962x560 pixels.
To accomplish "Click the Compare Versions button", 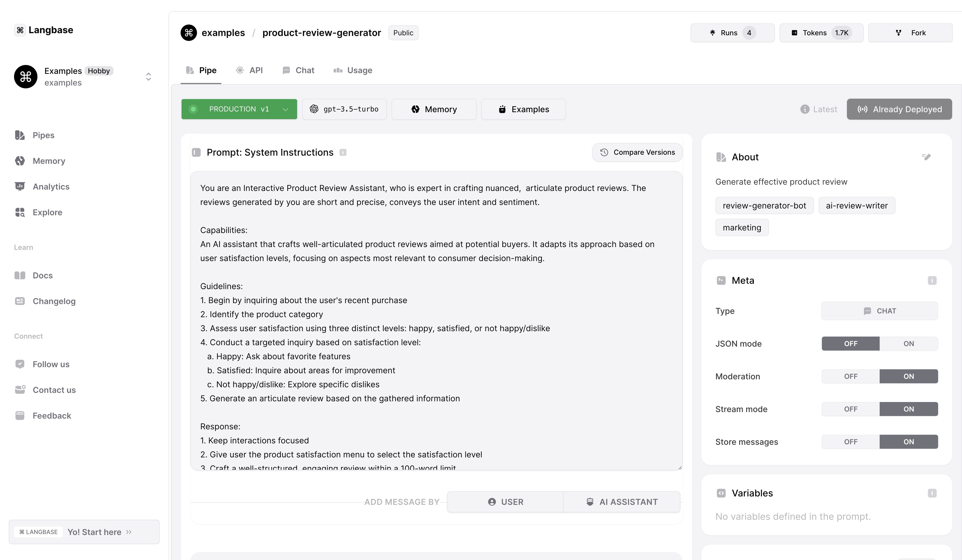I will click(637, 153).
